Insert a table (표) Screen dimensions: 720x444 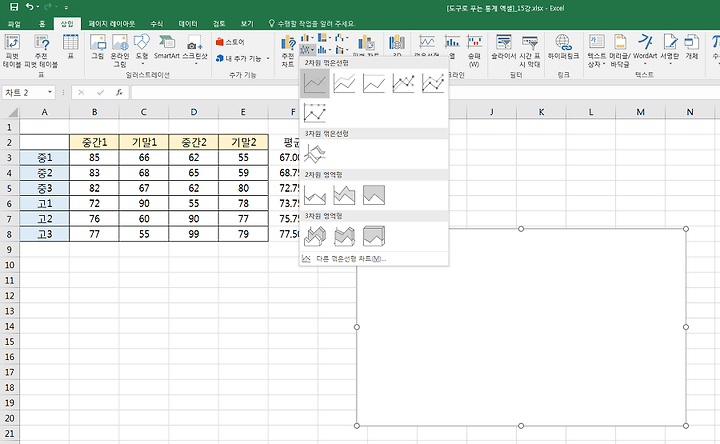point(70,47)
